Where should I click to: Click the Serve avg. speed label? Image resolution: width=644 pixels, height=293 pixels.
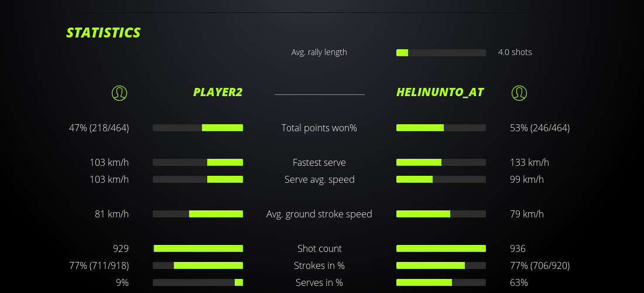(x=319, y=179)
